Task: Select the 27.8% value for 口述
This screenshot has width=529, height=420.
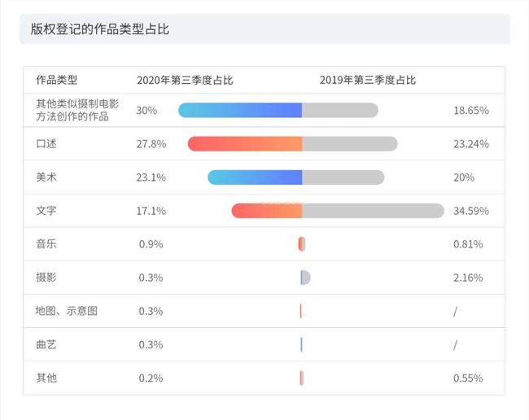Action: 151,144
